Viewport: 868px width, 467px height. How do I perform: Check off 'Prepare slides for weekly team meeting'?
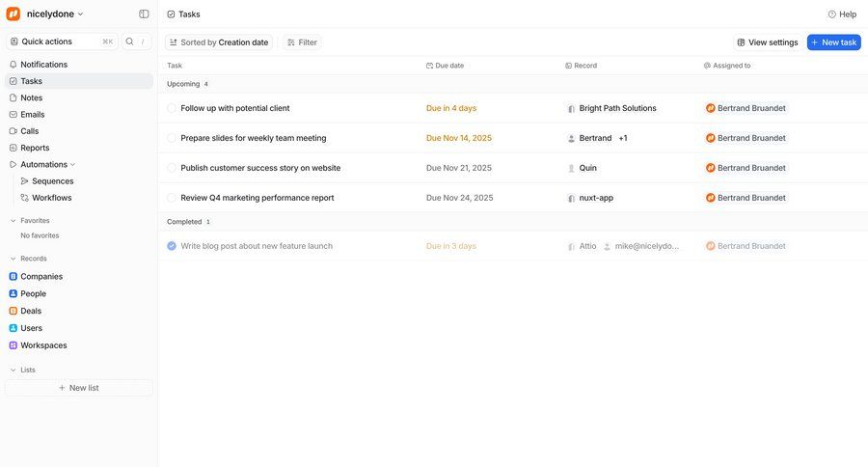(x=172, y=138)
